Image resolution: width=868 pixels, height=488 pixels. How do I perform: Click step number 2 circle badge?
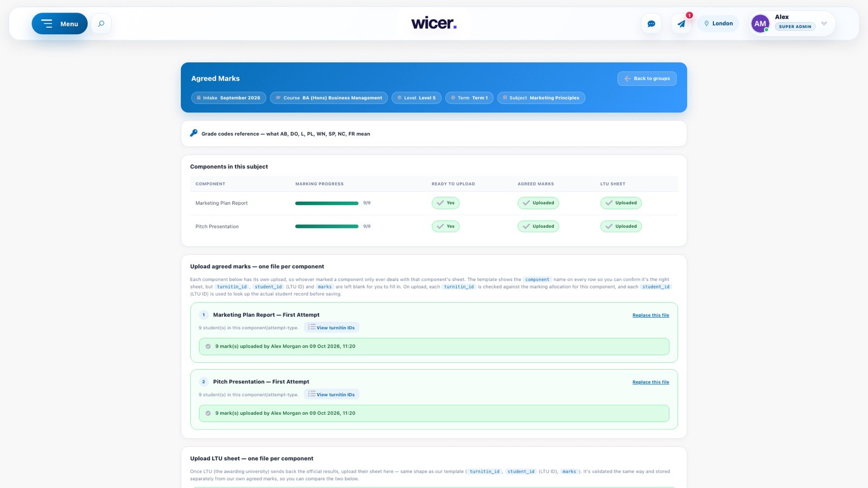tap(204, 382)
